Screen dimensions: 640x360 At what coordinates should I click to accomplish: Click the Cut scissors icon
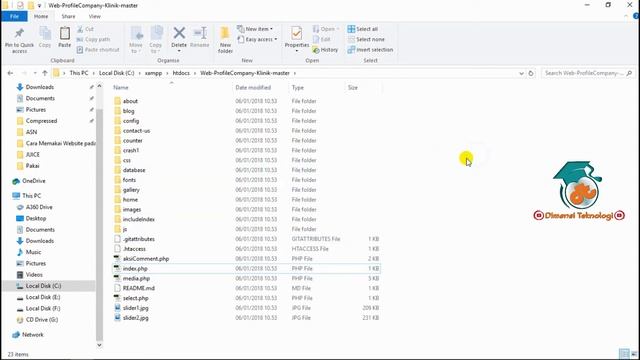(80, 29)
